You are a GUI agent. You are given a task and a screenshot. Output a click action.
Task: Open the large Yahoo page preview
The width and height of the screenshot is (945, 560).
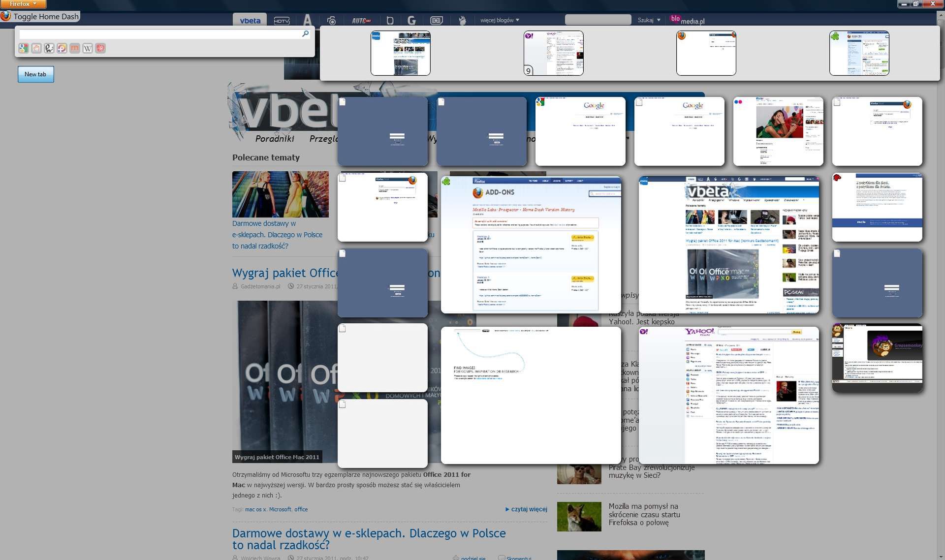729,396
